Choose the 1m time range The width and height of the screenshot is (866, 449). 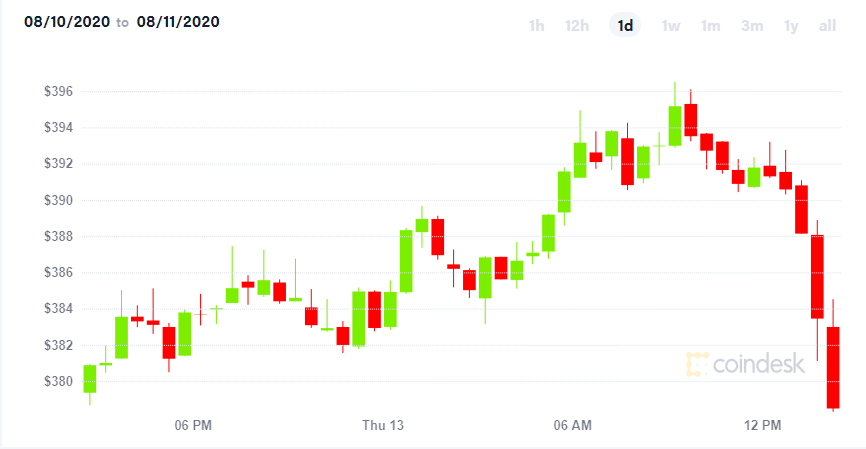point(710,26)
